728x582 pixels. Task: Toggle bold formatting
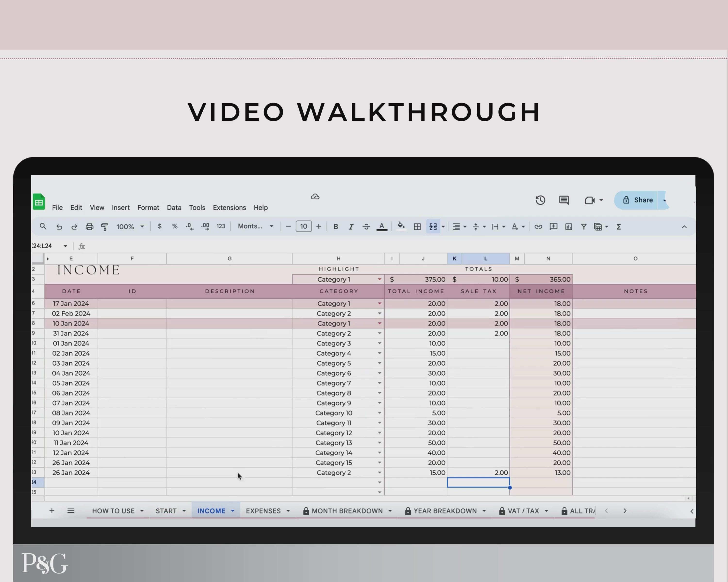pyautogui.click(x=336, y=227)
